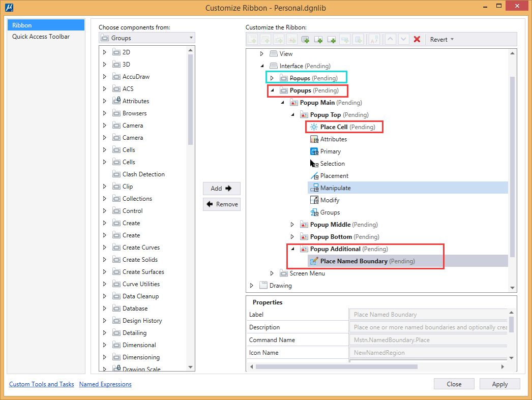Expand the Collections group

coord(104,199)
